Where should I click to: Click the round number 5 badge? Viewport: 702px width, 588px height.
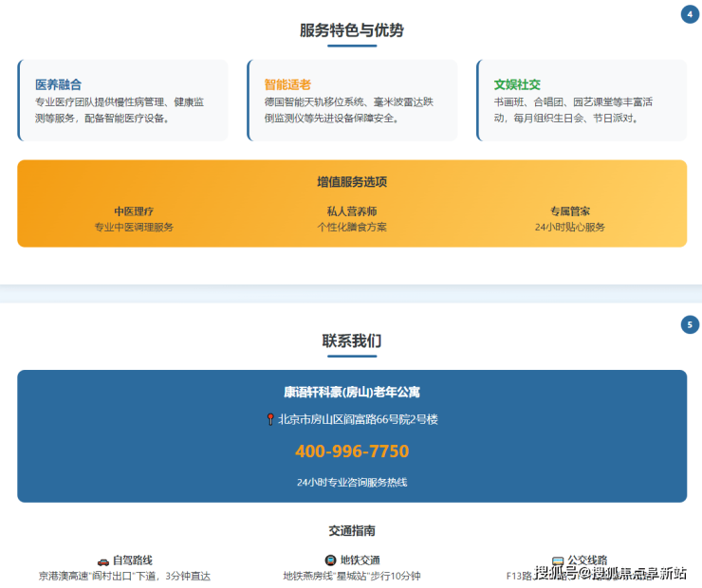click(690, 325)
